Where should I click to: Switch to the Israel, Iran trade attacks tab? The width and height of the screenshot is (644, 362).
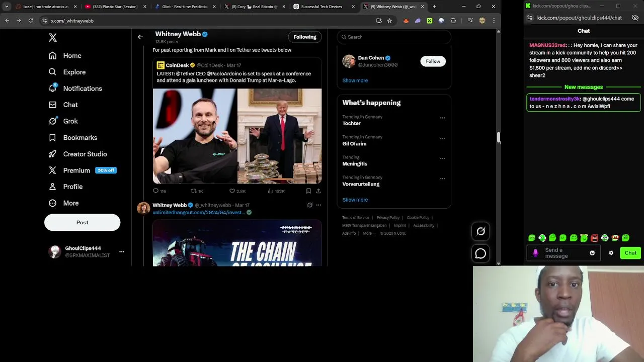(x=45, y=7)
